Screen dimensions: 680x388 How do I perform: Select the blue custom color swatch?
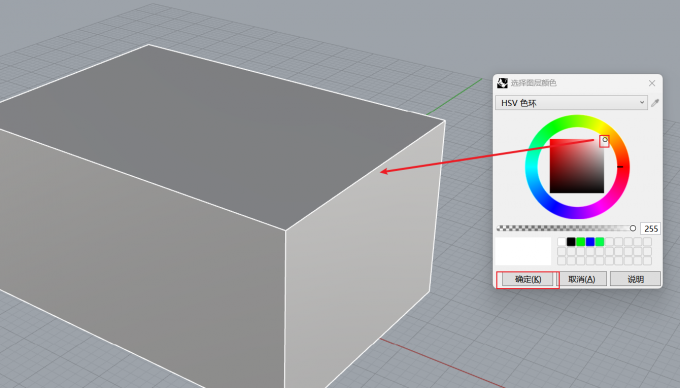590,241
